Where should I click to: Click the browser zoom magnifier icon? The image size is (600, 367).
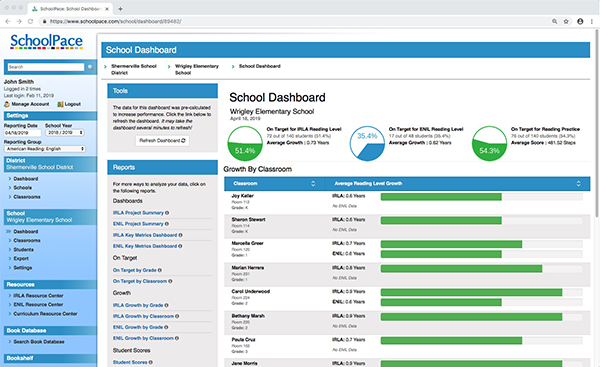[554, 21]
